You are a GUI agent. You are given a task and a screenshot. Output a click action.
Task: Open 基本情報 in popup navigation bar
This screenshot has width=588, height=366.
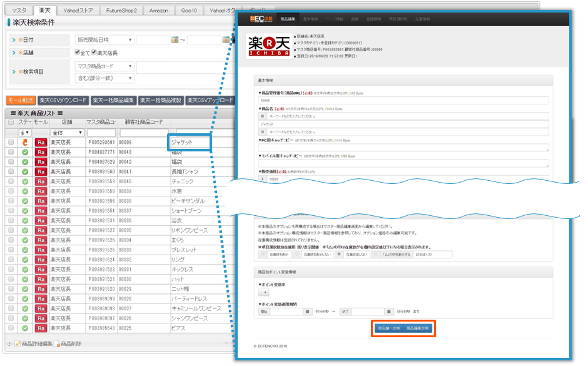click(310, 19)
